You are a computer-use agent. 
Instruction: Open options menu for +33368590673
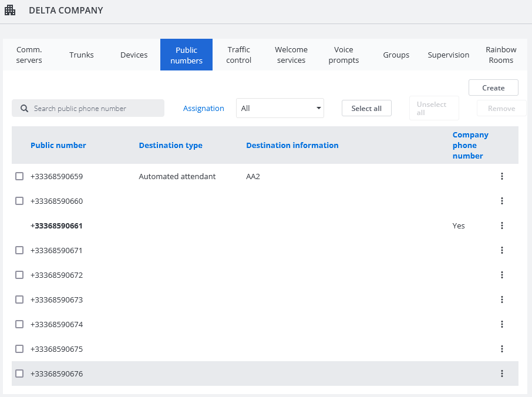coord(502,300)
